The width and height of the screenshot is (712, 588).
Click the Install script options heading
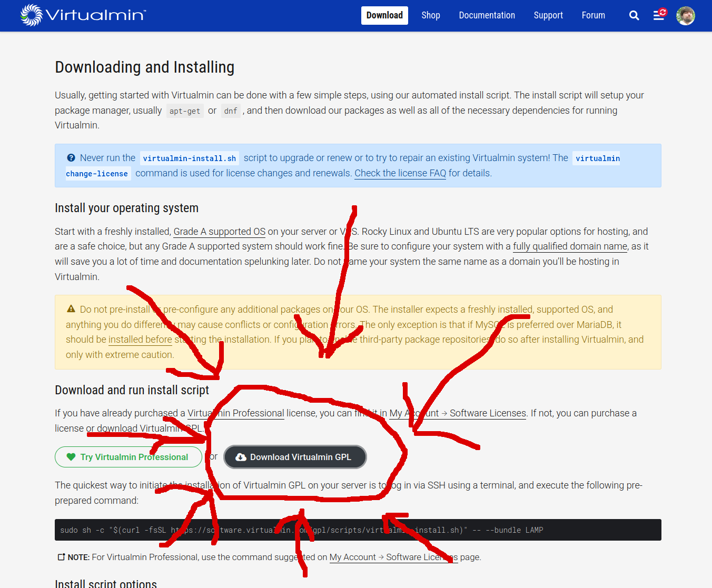pos(106,583)
